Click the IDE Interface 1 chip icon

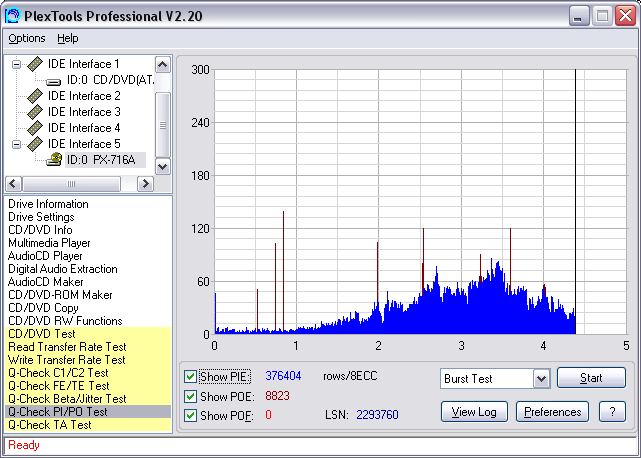click(x=35, y=64)
